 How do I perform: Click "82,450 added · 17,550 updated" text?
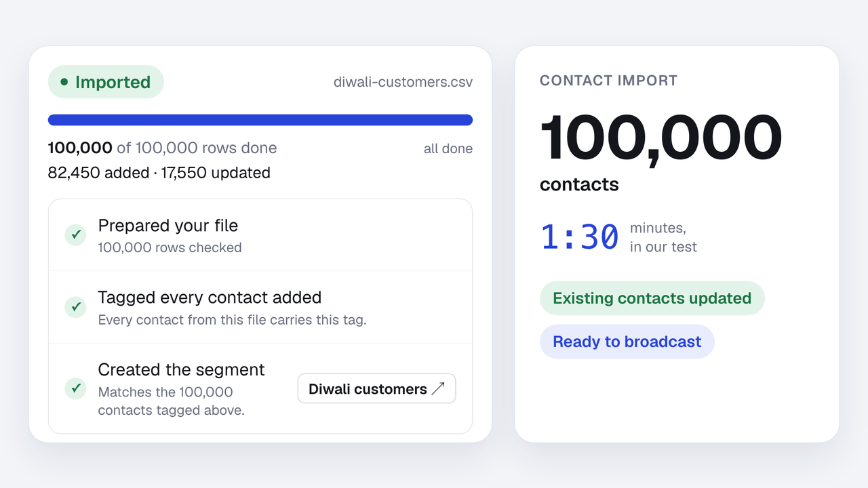pyautogui.click(x=159, y=173)
